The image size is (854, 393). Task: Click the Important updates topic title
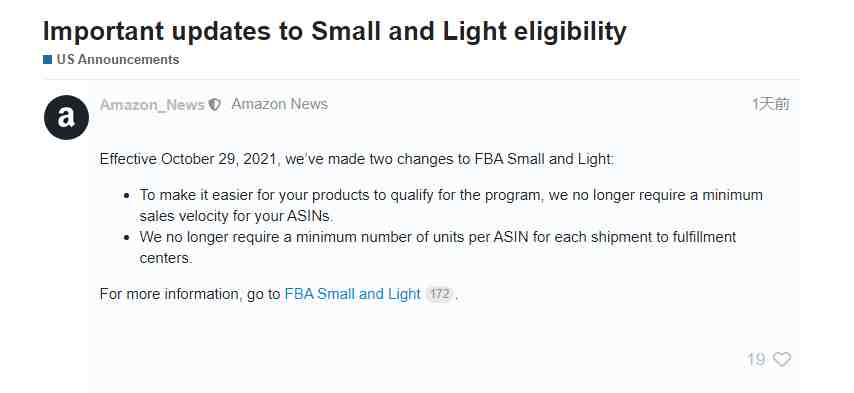coord(334,32)
